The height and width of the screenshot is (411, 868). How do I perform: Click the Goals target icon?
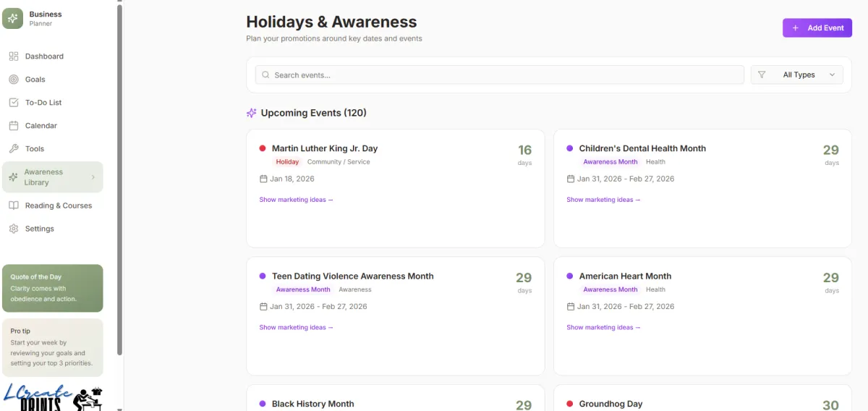click(x=14, y=80)
